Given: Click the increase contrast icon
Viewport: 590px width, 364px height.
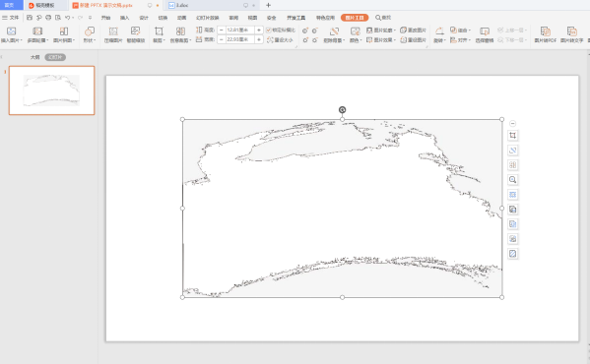Looking at the screenshot, I should (305, 30).
